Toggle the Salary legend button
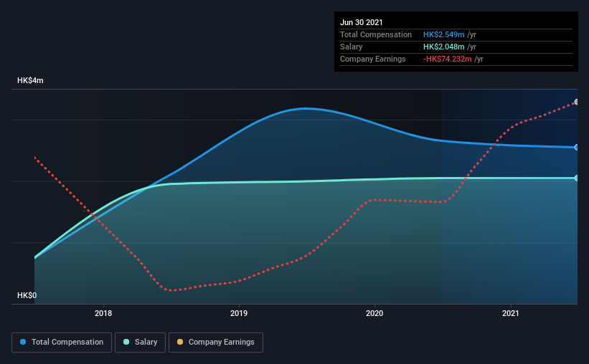 (x=140, y=343)
